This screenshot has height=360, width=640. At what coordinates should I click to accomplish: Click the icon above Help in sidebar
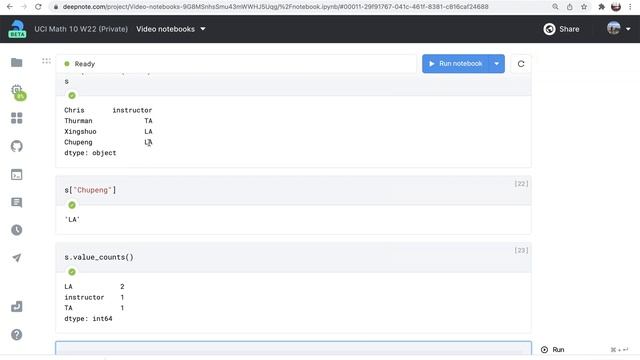pos(17,307)
